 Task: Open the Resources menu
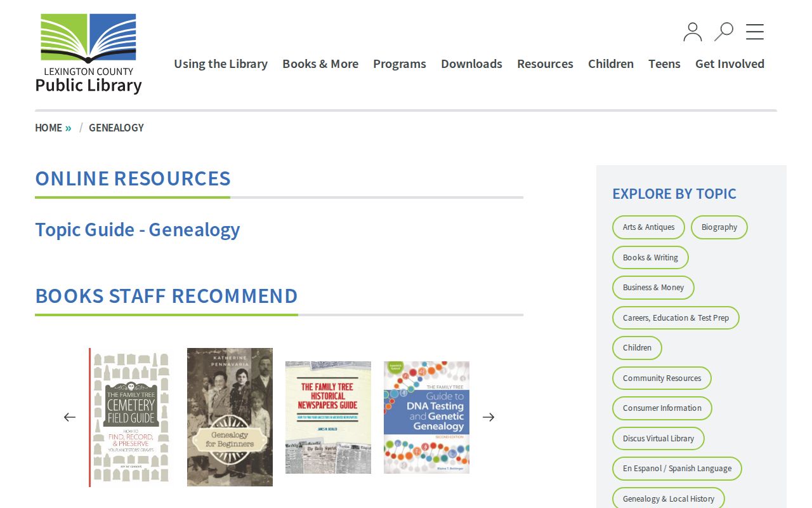pyautogui.click(x=545, y=63)
